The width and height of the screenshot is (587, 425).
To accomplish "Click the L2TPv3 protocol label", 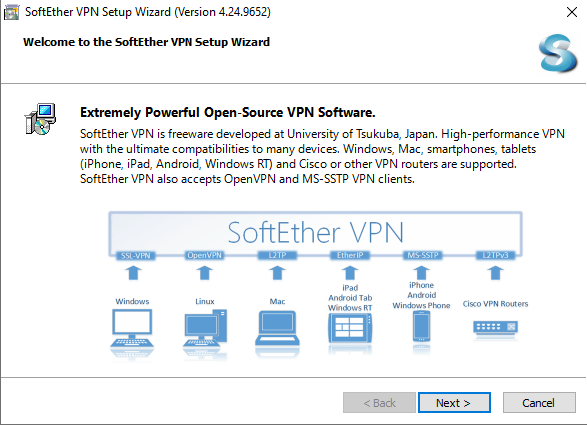I will pyautogui.click(x=495, y=255).
